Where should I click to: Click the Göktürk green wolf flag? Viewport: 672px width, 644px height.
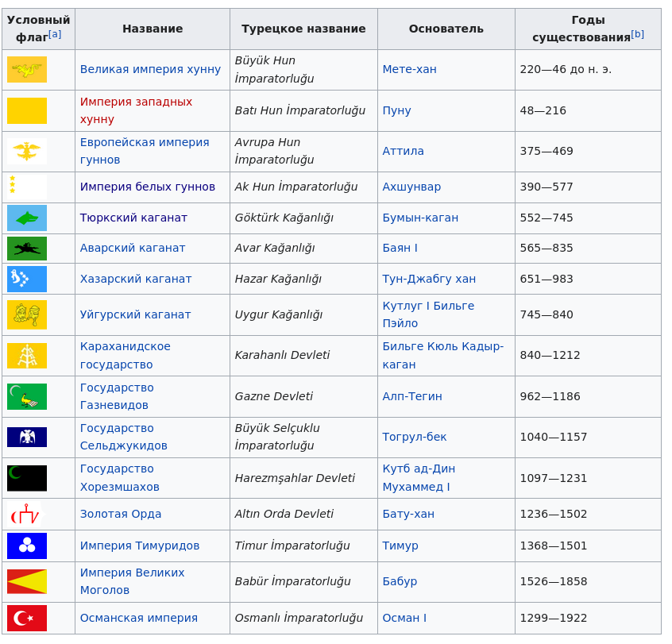click(27, 218)
